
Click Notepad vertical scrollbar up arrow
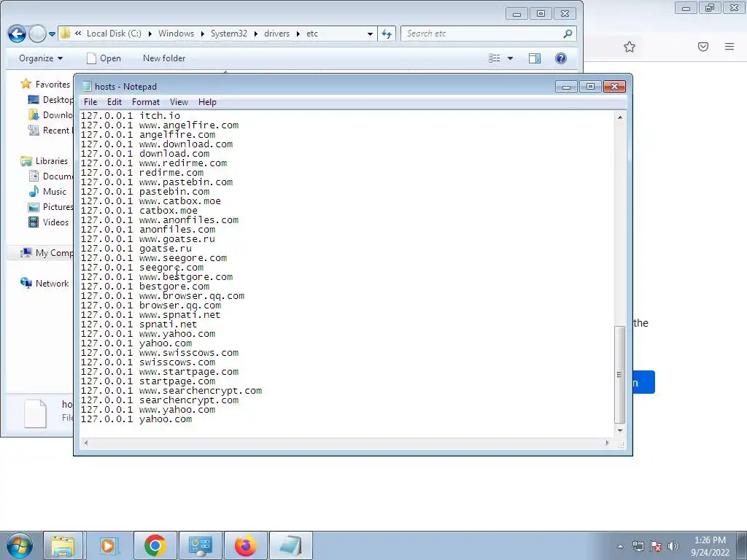coord(620,117)
